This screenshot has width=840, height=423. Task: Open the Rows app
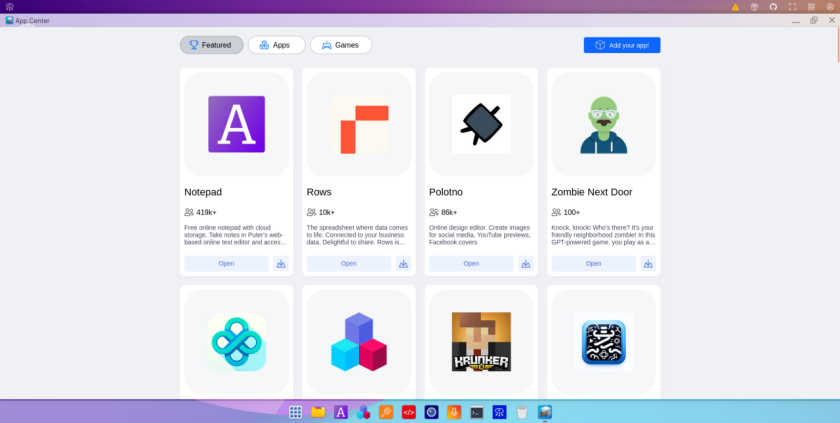tap(349, 263)
